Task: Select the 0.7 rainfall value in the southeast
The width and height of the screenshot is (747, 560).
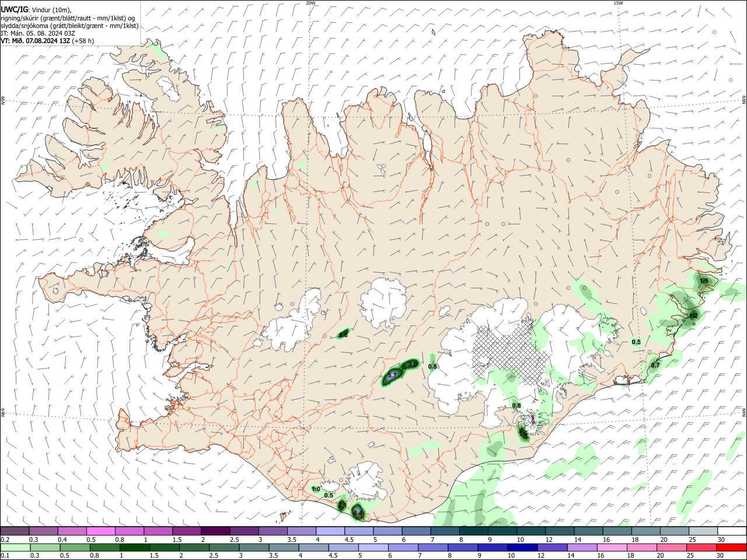Action: (x=655, y=366)
